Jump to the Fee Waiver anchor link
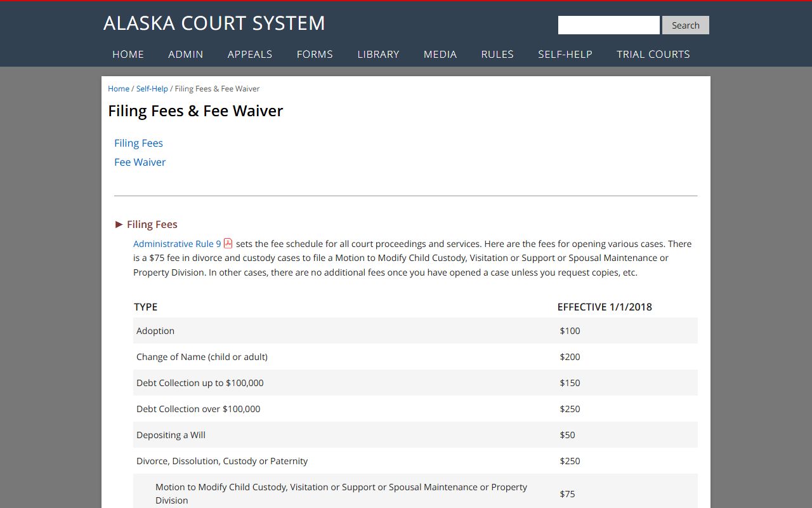 140,162
